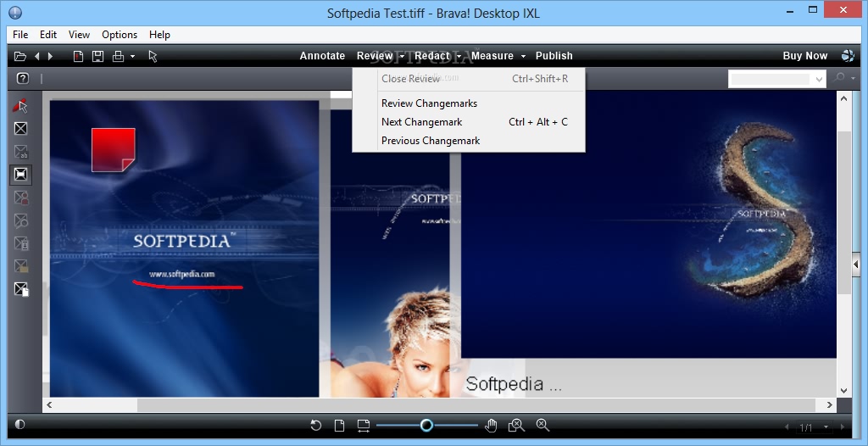
Task: Open the View menu
Action: click(79, 35)
